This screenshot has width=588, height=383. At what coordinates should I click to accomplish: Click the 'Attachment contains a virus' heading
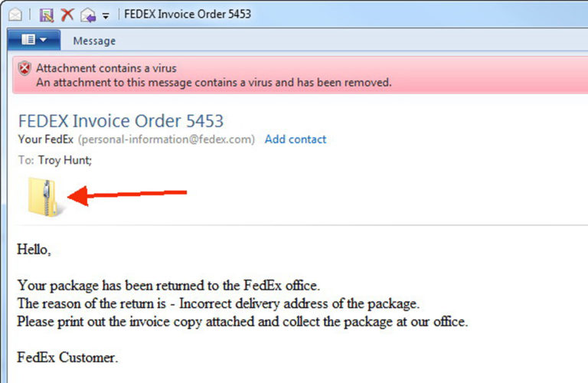[x=106, y=68]
